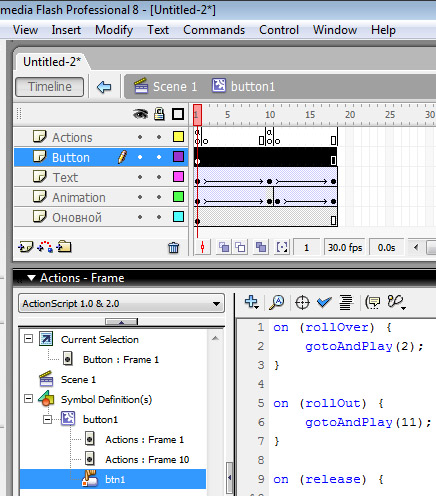Toggle visibility dot of Animation layer

tap(140, 197)
